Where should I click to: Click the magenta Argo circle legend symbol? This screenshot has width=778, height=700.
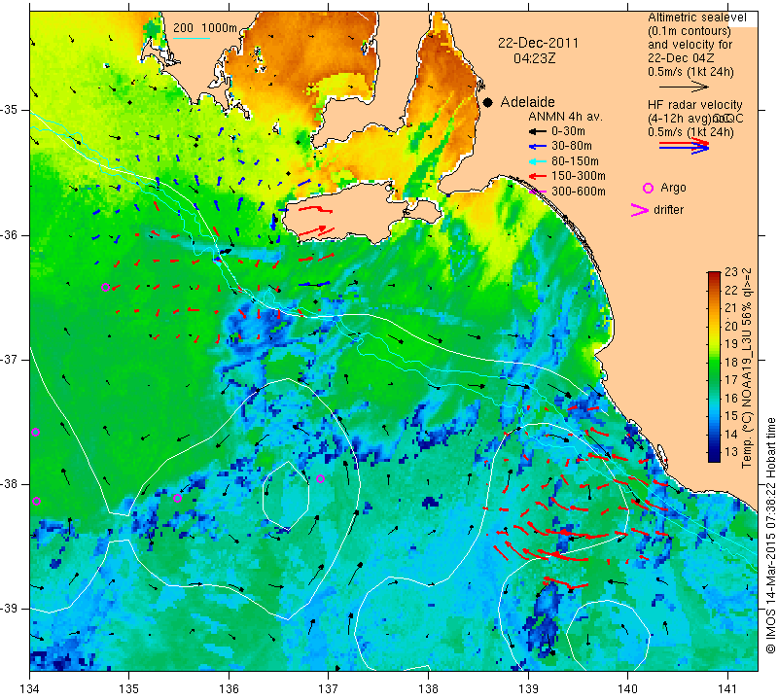click(x=648, y=188)
